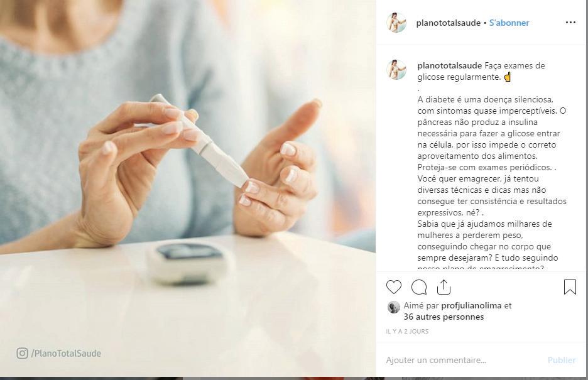Screen dimensions: 588x380
Task: Open the profjulianolima profile link
Action: coord(471,305)
